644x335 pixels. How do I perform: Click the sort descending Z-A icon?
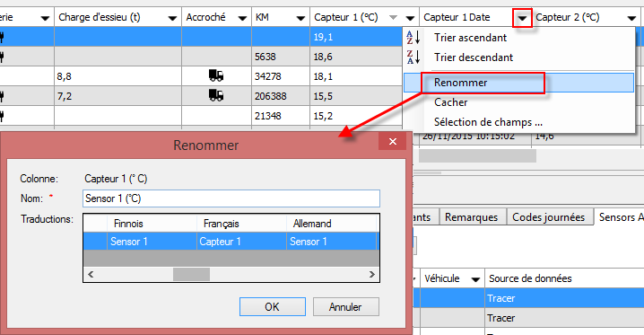[413, 57]
